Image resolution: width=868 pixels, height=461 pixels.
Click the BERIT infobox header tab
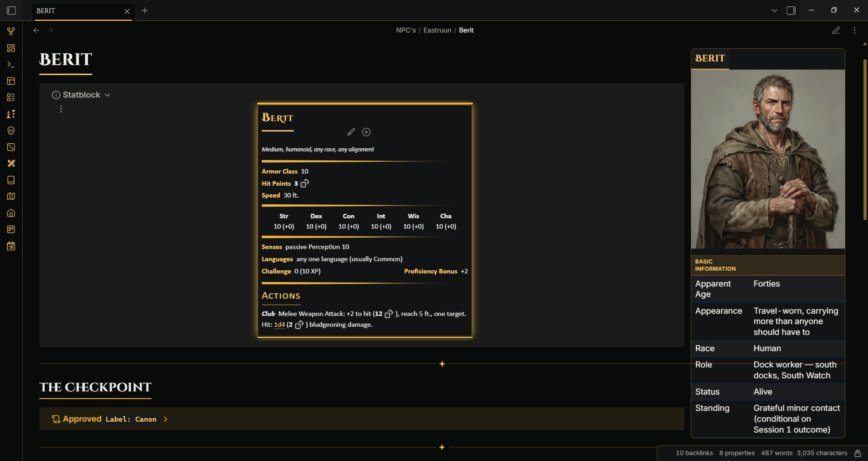pyautogui.click(x=710, y=59)
